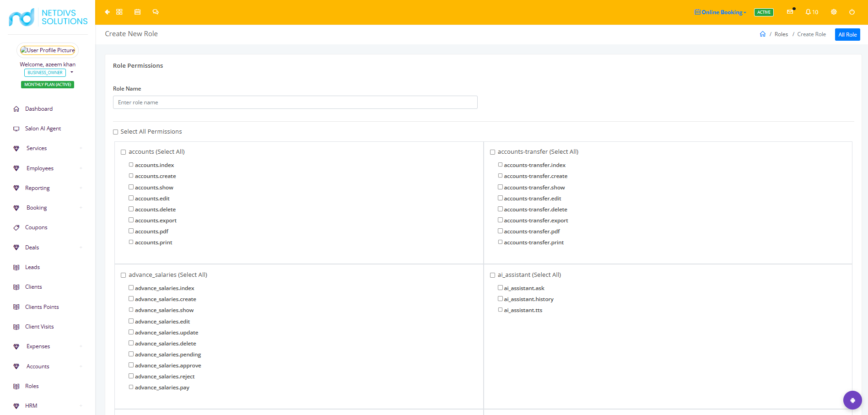The width and height of the screenshot is (868, 415).
Task: Expand the Deals submenu plus
Action: [x=81, y=248]
